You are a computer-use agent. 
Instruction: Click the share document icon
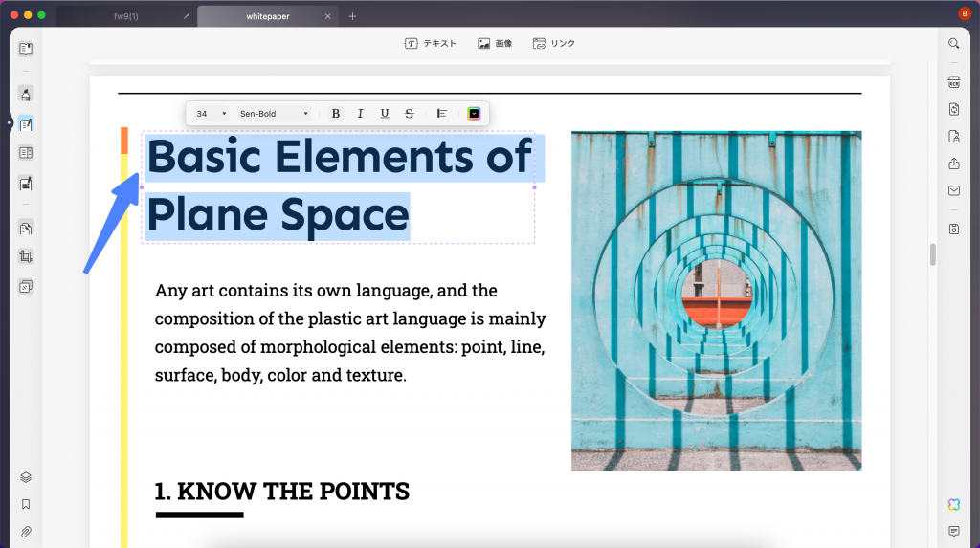pyautogui.click(x=953, y=164)
